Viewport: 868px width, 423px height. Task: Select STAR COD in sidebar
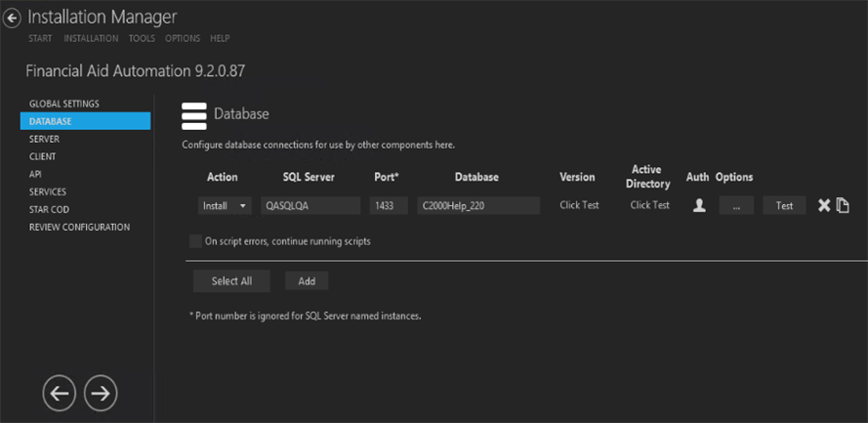click(85, 209)
